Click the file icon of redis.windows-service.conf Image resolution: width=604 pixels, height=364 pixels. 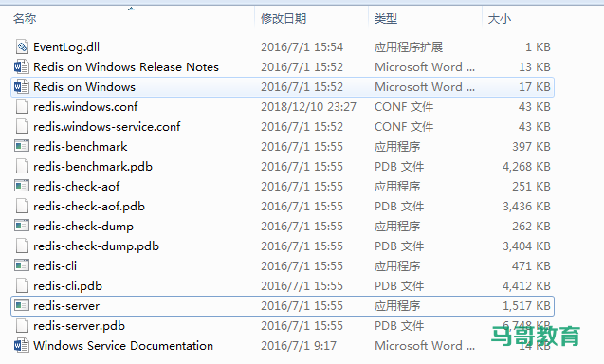coord(22,127)
